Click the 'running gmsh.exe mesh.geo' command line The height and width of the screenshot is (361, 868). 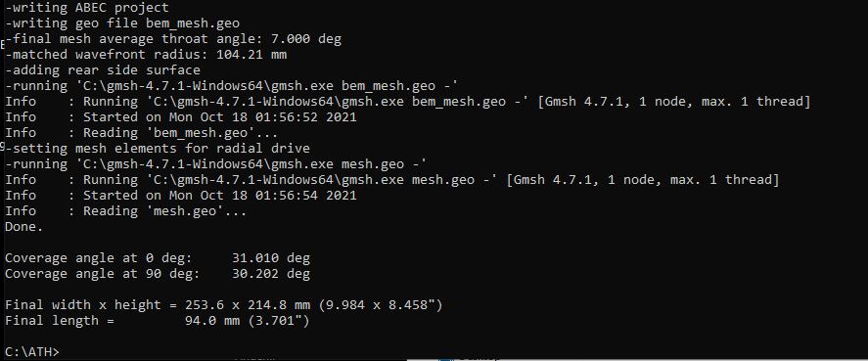pos(216,164)
